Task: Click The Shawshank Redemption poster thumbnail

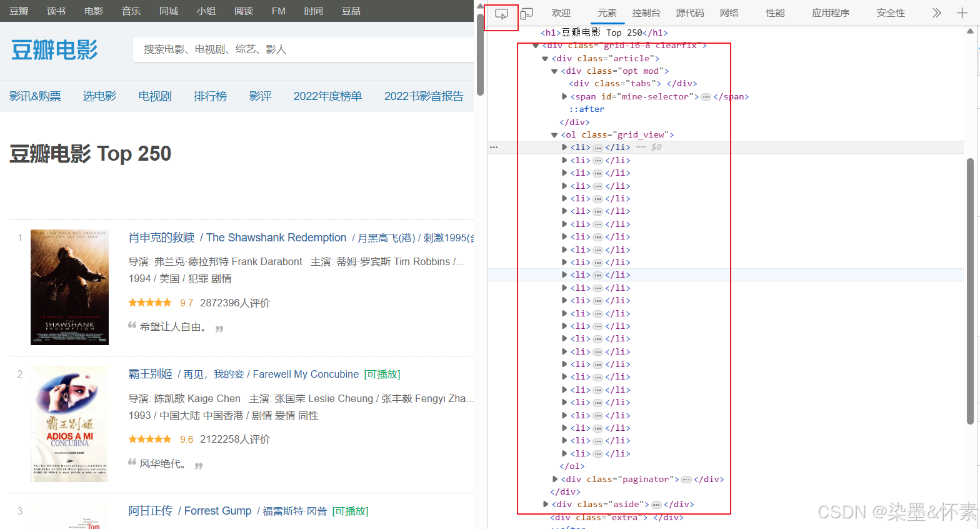Action: pyautogui.click(x=69, y=287)
